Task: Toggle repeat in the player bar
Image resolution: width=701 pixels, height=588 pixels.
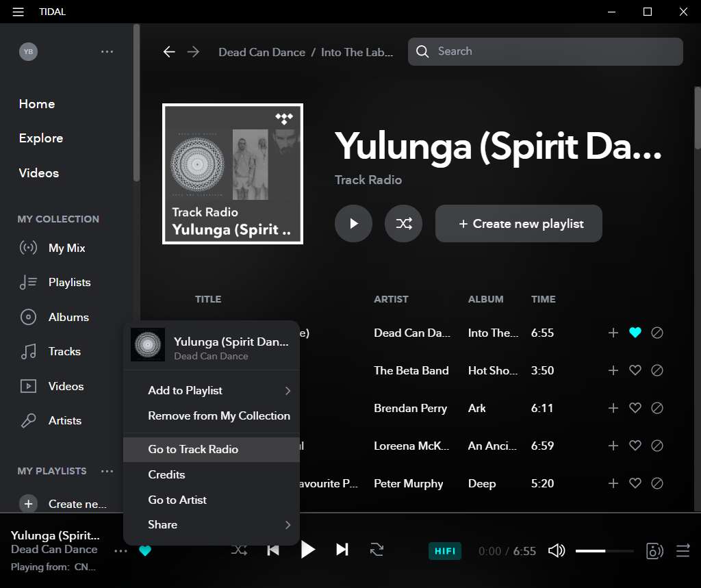Action: tap(377, 550)
